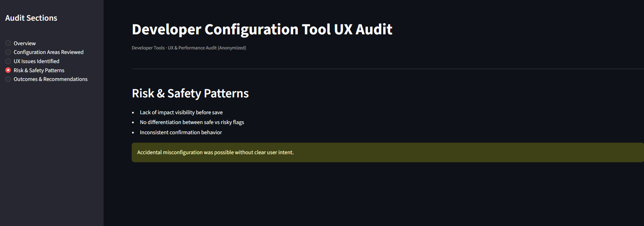Open the 'Configuration Areas Reviewed' section label
The image size is (644, 226).
48,52
